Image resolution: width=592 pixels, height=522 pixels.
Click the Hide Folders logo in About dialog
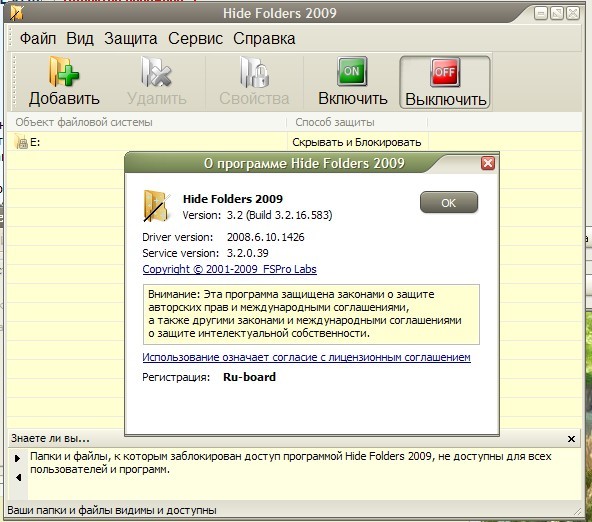[157, 206]
